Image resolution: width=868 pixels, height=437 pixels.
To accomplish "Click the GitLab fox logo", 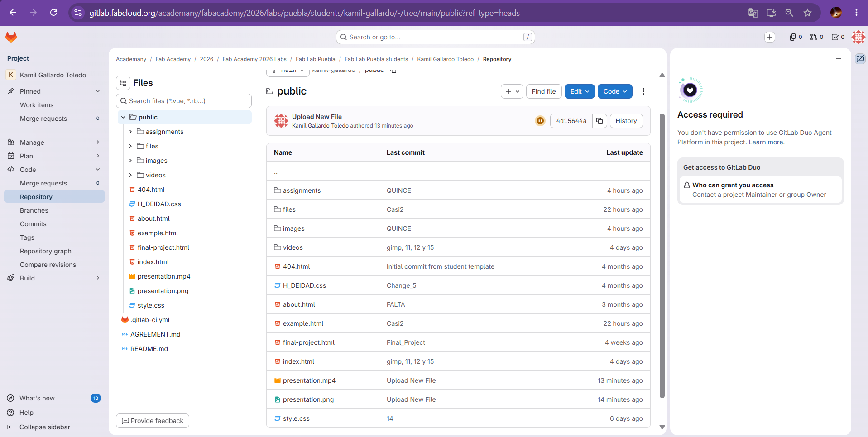I will click(11, 37).
